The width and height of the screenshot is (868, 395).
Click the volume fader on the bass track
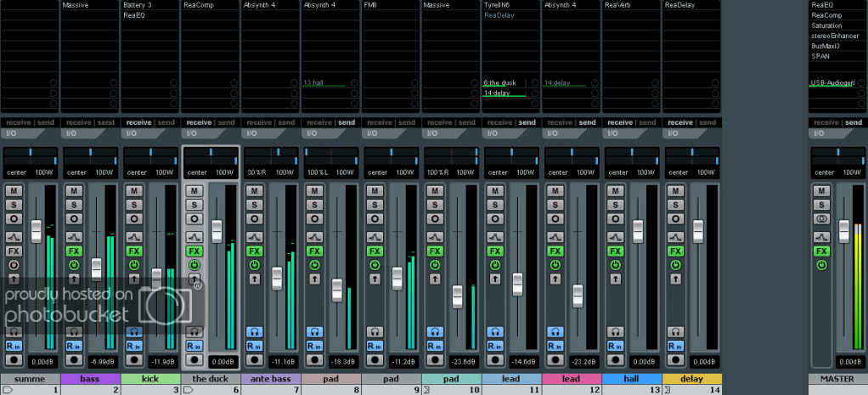click(96, 268)
